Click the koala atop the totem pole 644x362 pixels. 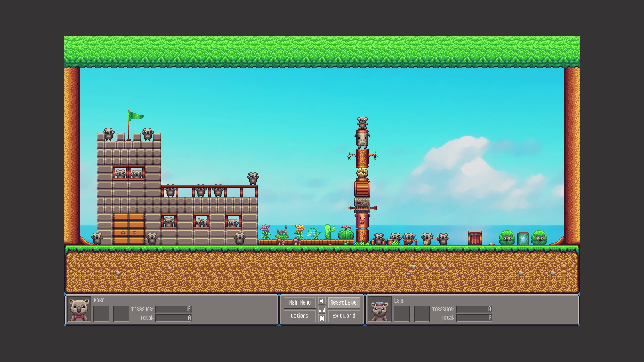(362, 123)
